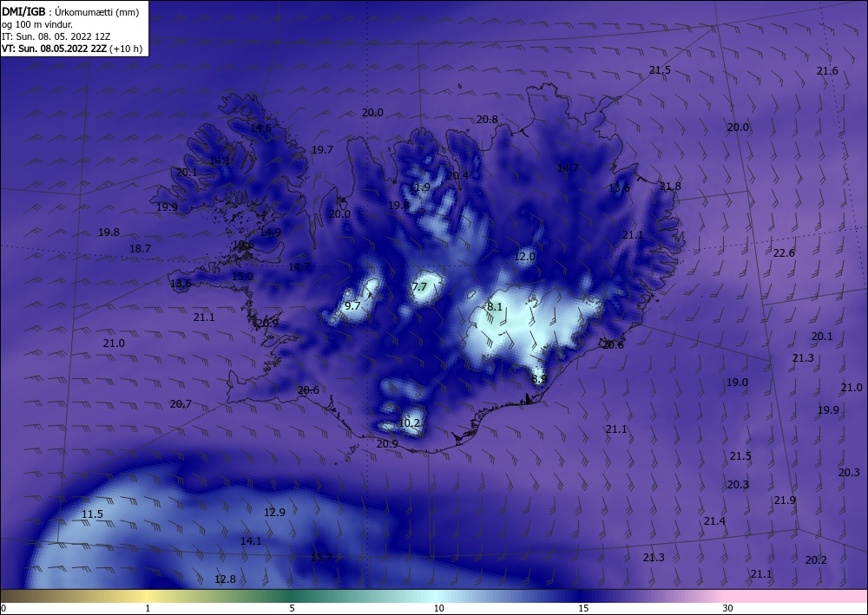Viewport: 868px width, 615px height.
Task: Click the 14.9 value on the map
Action: [x=270, y=232]
